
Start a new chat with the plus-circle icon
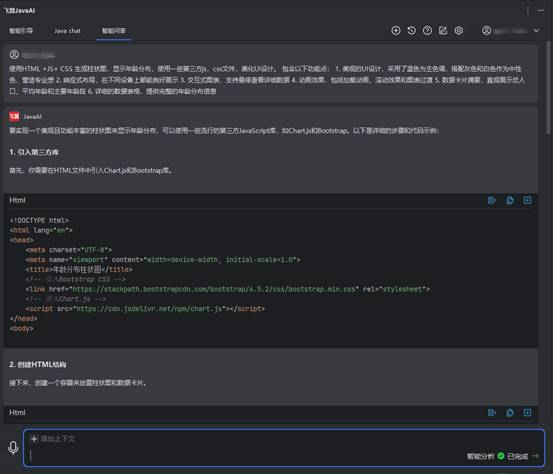(x=396, y=31)
